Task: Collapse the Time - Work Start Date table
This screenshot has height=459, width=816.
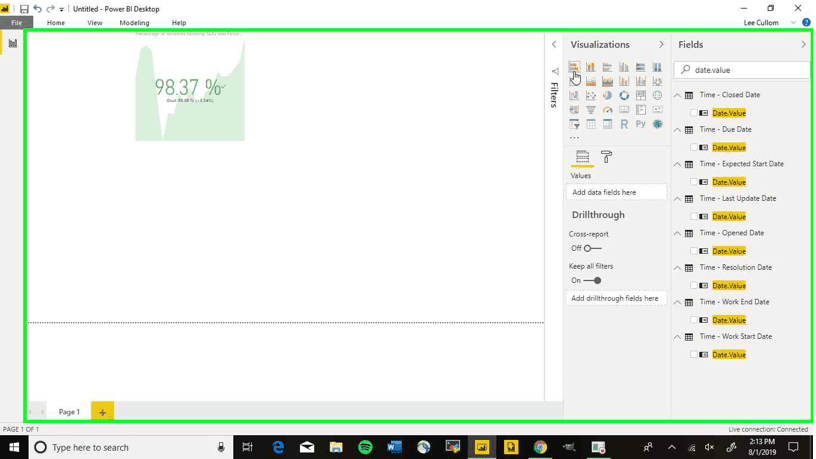Action: point(677,337)
